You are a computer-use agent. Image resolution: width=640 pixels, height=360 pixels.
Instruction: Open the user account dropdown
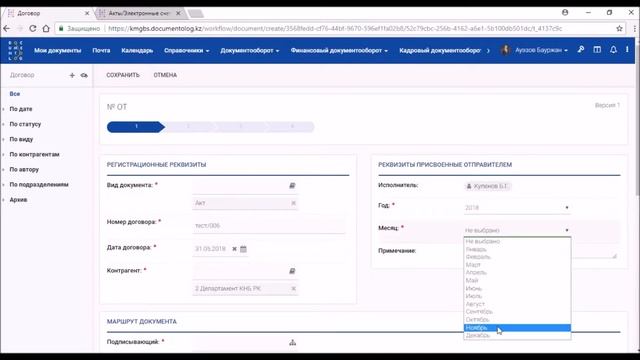pyautogui.click(x=541, y=50)
